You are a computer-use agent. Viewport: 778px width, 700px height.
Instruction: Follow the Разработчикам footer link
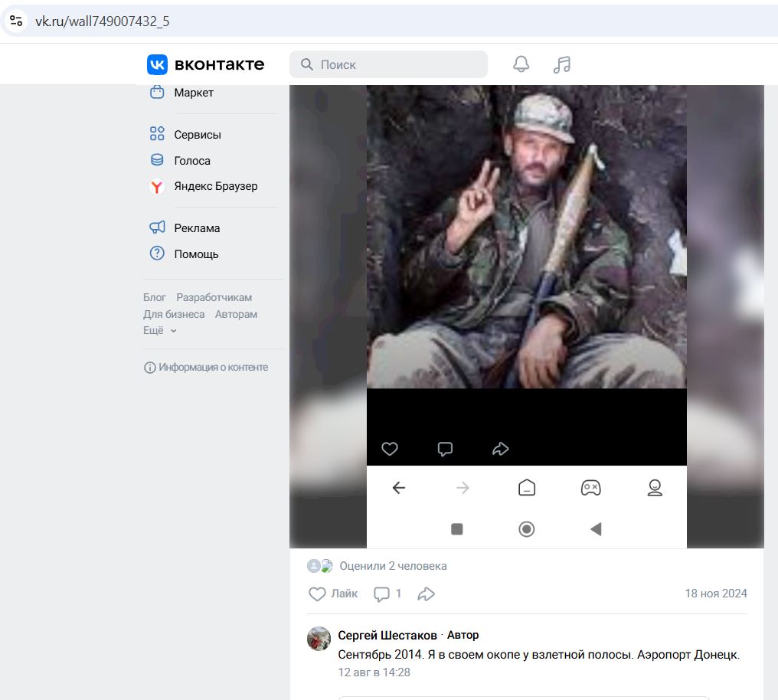click(214, 297)
